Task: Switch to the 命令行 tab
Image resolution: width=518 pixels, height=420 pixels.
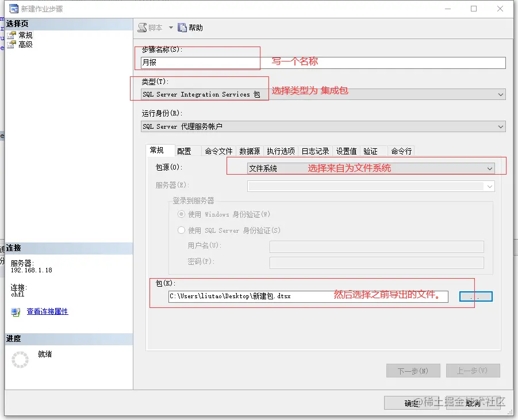Action: (x=401, y=151)
